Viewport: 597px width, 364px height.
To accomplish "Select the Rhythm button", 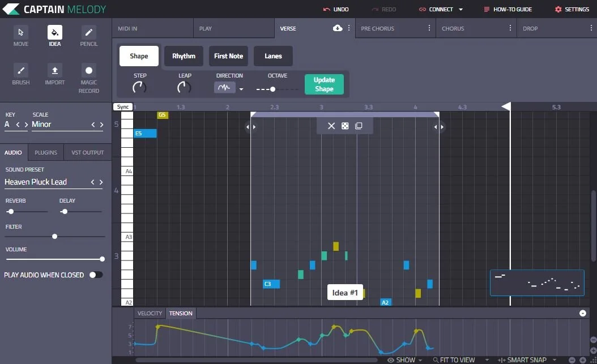I will coord(184,56).
